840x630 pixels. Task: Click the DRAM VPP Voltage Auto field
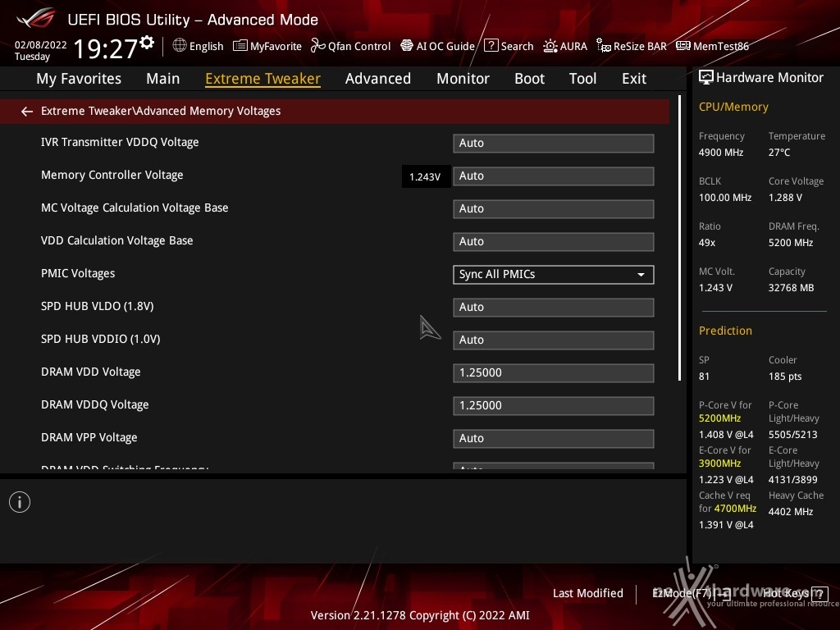click(554, 438)
